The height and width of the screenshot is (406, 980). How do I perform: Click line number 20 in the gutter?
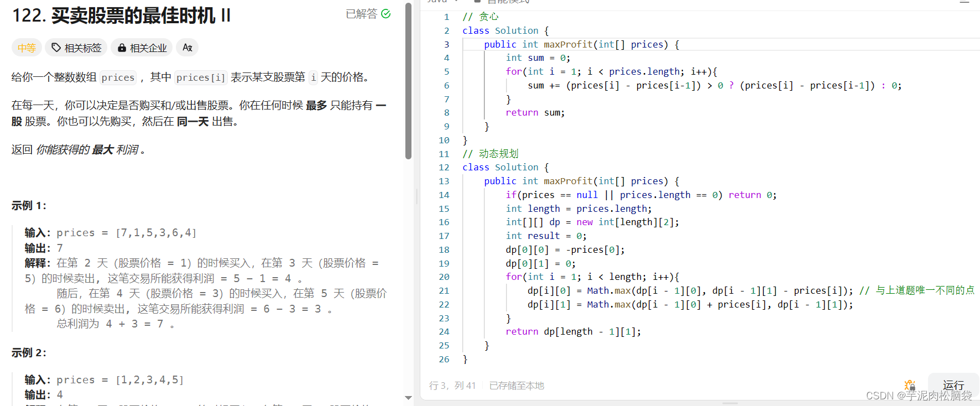pyautogui.click(x=444, y=277)
